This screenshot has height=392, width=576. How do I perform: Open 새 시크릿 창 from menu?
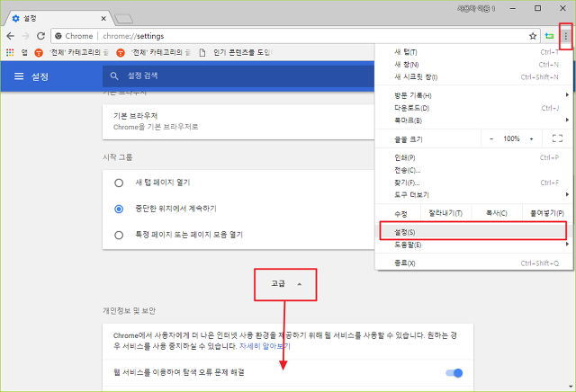click(x=474, y=77)
